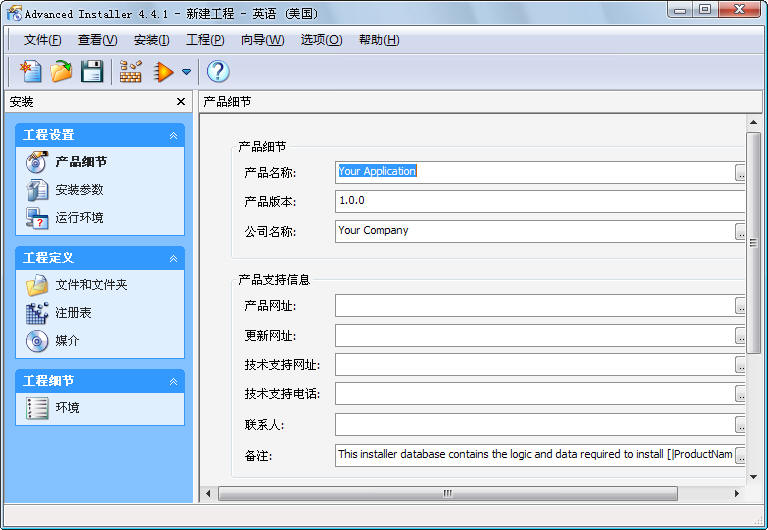Select 运行环境 in the sidebar
Screen dimensions: 768x530
click(79, 217)
